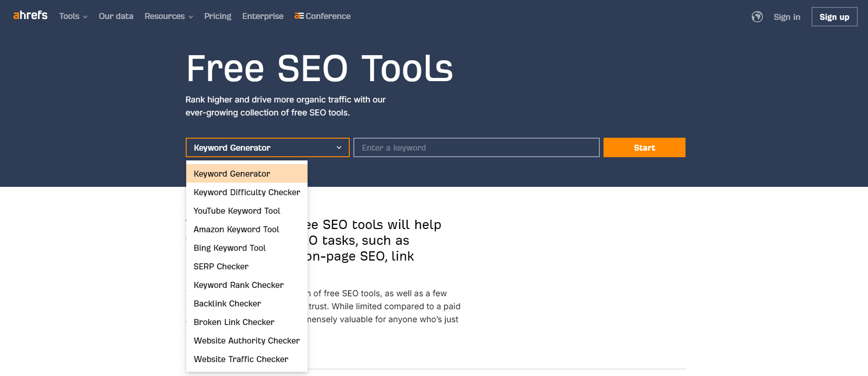Focus the Enter a keyword field
Image resolution: width=868 pixels, height=376 pixels.
(x=476, y=147)
